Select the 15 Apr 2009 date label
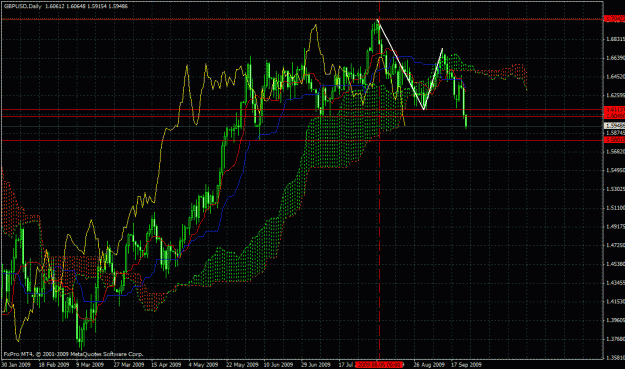Viewport: 625px width, 369px height. (x=166, y=364)
